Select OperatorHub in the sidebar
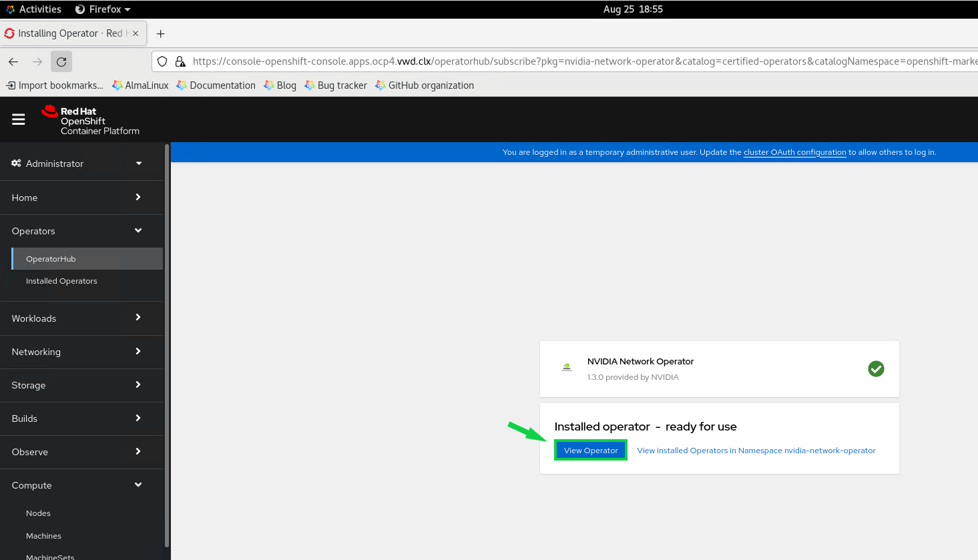978x560 pixels. click(x=87, y=259)
